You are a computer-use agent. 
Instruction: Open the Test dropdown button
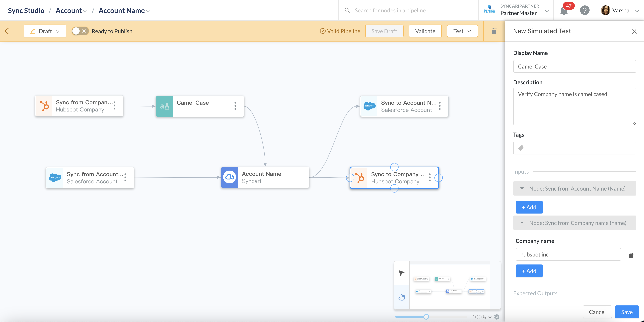coord(462,31)
